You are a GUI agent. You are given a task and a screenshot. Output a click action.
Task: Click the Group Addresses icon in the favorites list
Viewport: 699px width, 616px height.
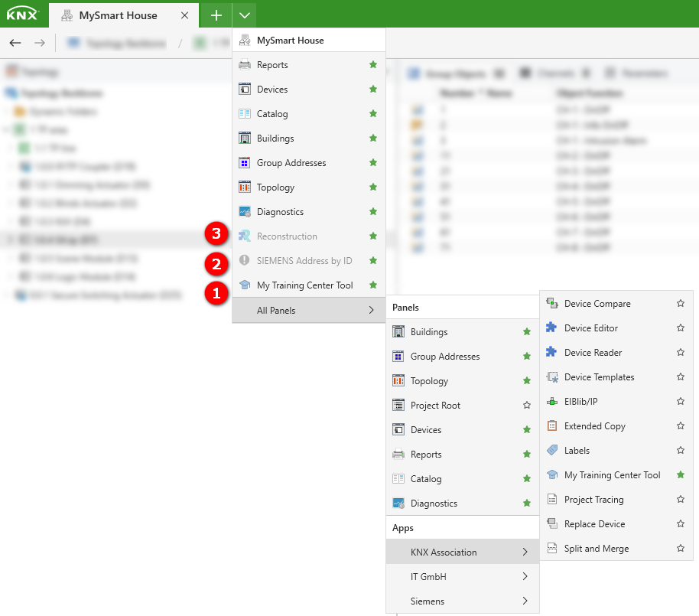[x=245, y=163]
